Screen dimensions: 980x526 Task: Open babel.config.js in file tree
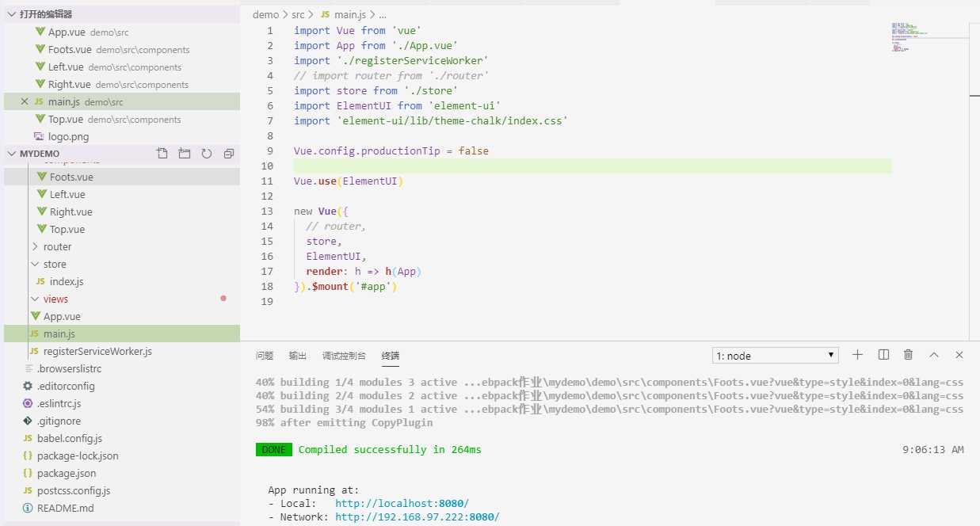pos(121,438)
